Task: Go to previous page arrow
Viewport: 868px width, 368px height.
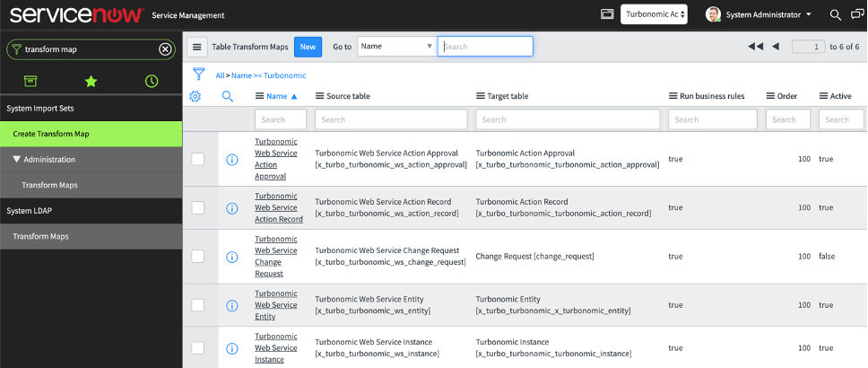Action: (776, 47)
